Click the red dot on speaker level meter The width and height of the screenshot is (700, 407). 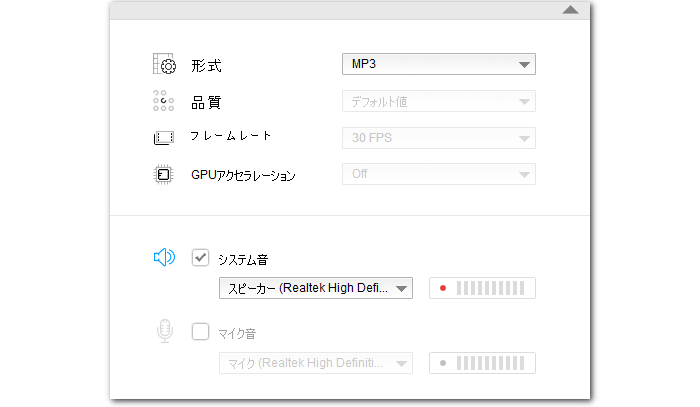(442, 289)
